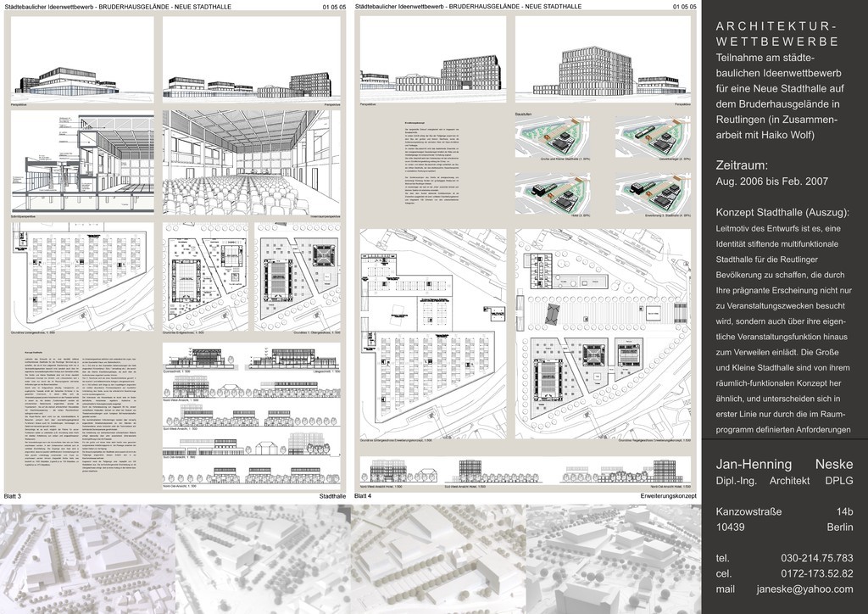The height and width of the screenshot is (614, 868).
Task: Select the top-left perspective on Blatt 3
Action: point(82,59)
